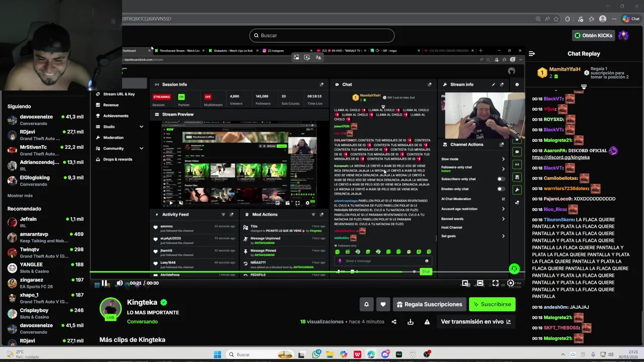Open amarantavp recommended channel
644x362 pixels.
click(x=45, y=237)
